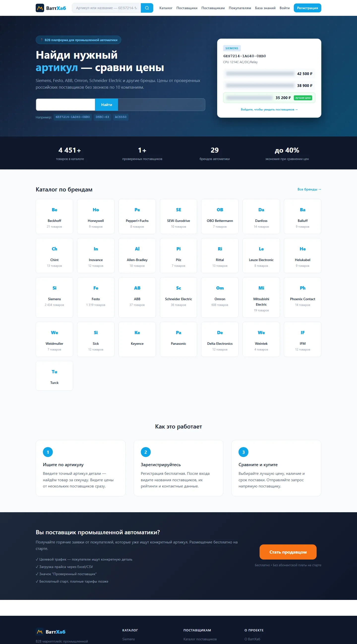Open the Поставщикам menu item
357x644 pixels.
[213, 8]
